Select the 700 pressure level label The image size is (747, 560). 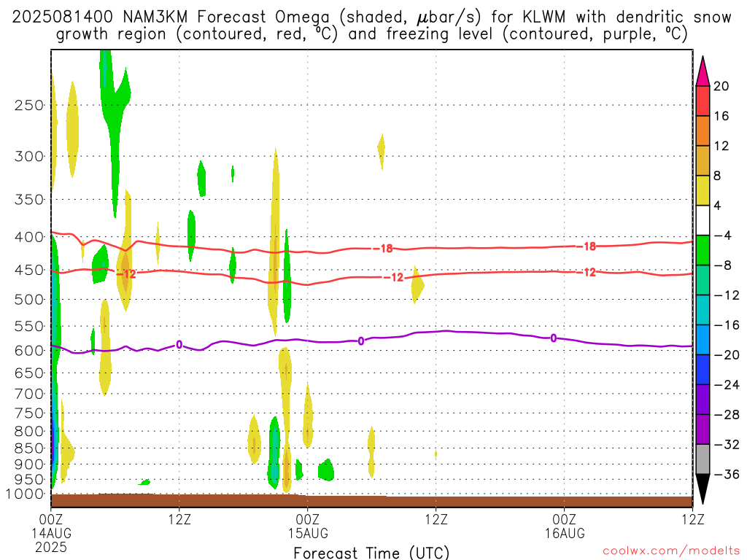click(x=29, y=394)
